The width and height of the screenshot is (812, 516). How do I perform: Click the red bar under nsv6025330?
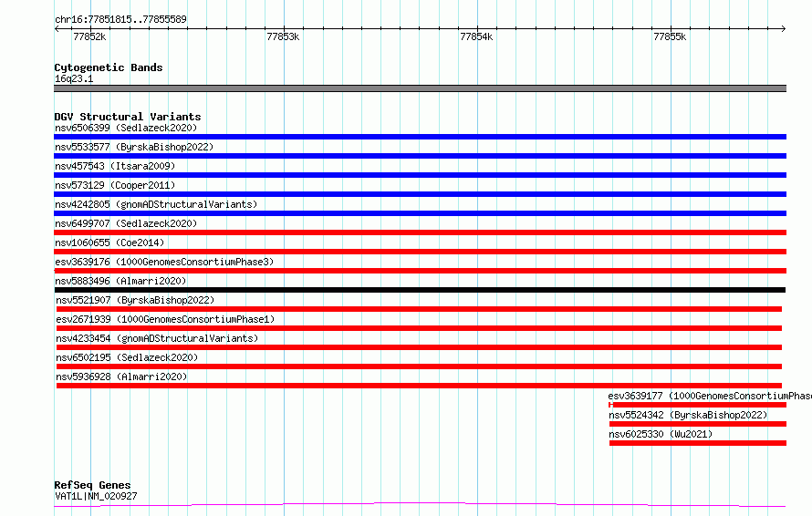coord(698,443)
